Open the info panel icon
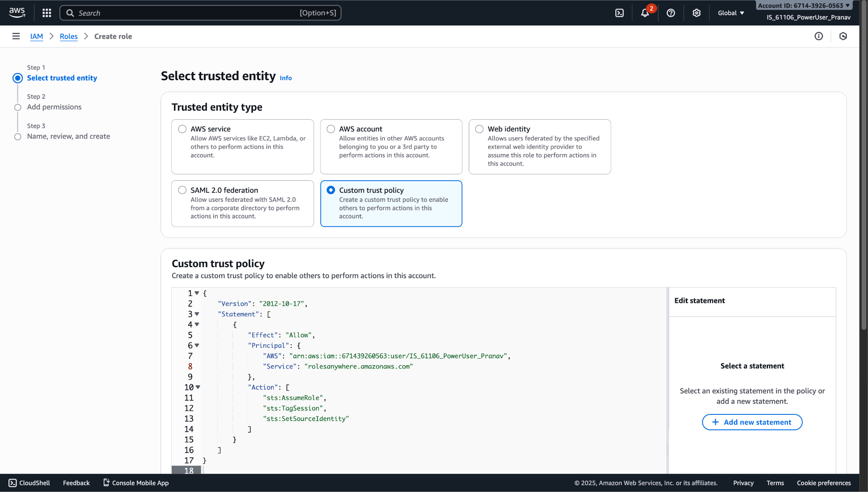 pos(818,36)
